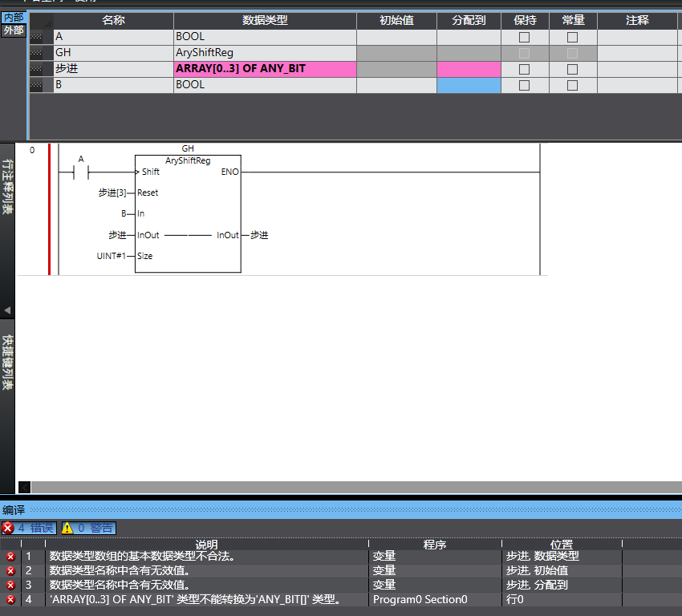Expand the 快捷键列表 side panel
The width and height of the screenshot is (682, 616).
(7, 361)
